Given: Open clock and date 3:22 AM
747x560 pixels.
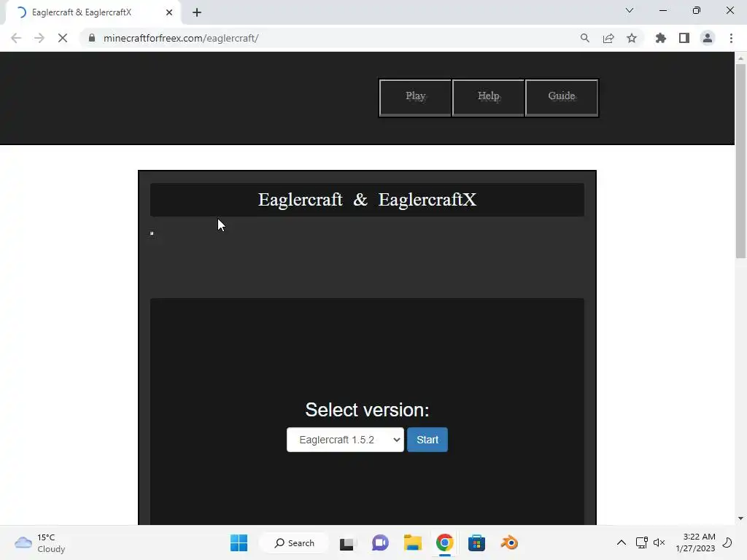Looking at the screenshot, I should pyautogui.click(x=695, y=542).
